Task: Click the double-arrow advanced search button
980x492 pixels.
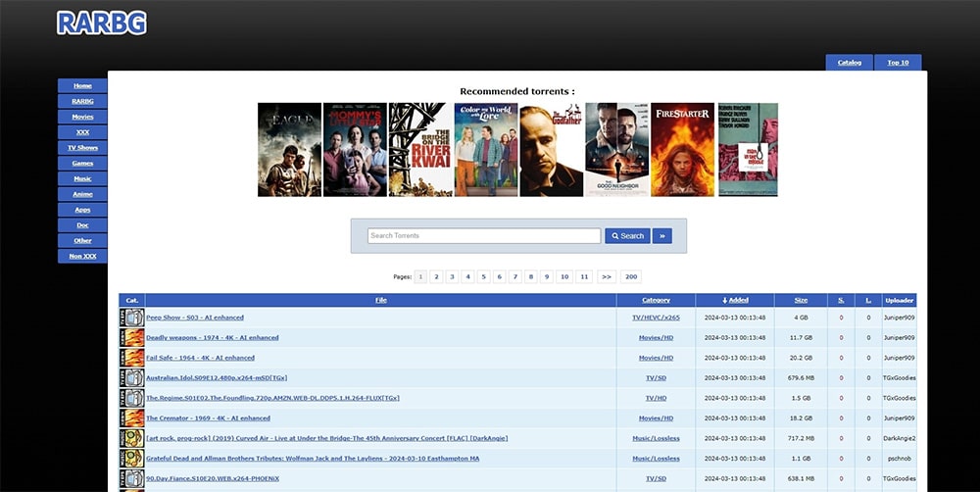Action: coord(661,236)
